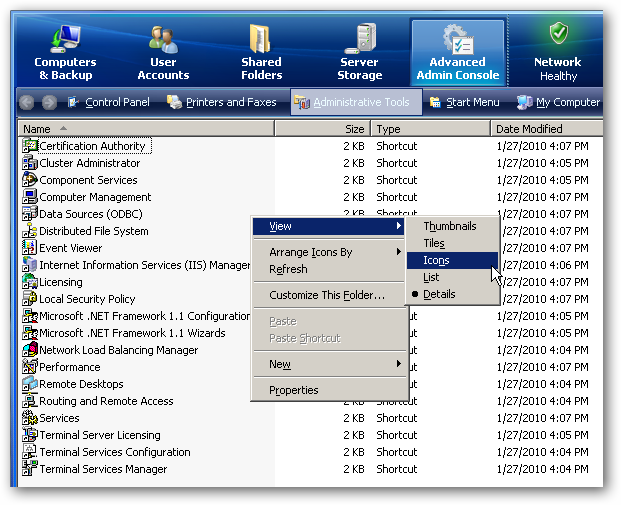Screen dimensions: 621x505
Task: Select Component Services icon
Action: (30, 180)
